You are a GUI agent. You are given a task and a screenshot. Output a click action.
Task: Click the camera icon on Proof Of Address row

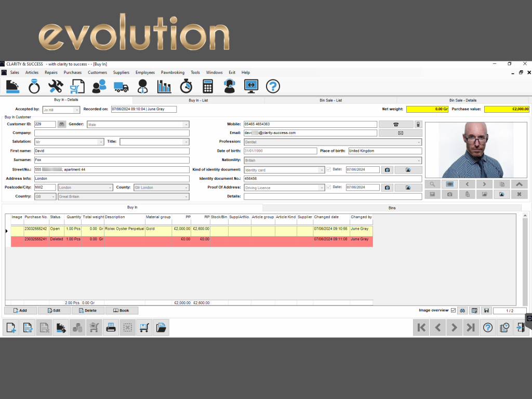click(387, 187)
